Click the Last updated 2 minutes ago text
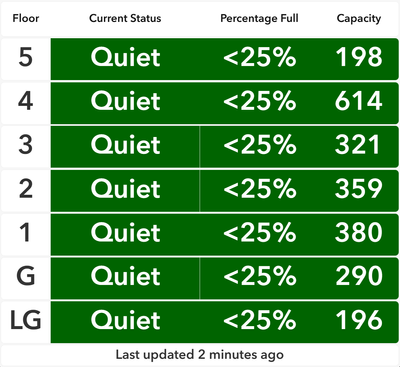The image size is (400, 367). click(x=199, y=355)
